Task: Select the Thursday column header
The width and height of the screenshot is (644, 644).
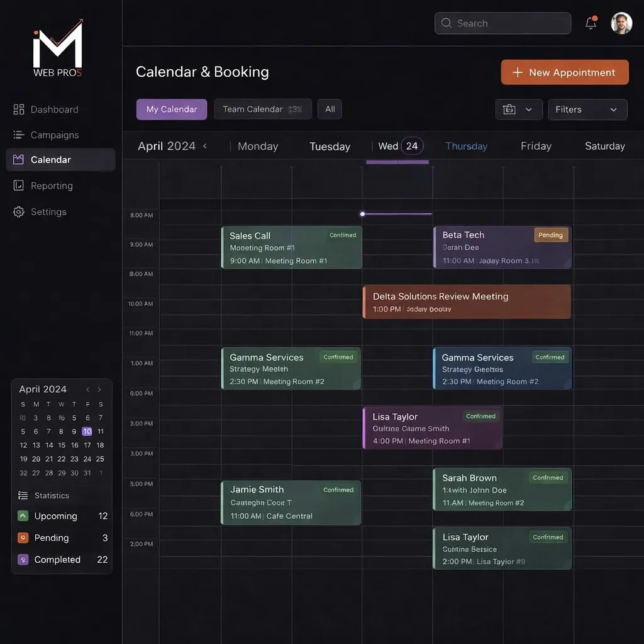Action: [466, 146]
